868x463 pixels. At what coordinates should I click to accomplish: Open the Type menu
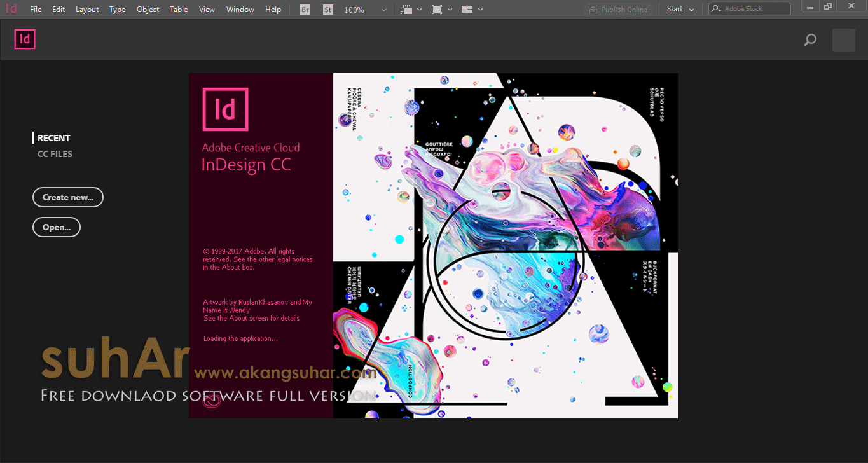click(117, 10)
